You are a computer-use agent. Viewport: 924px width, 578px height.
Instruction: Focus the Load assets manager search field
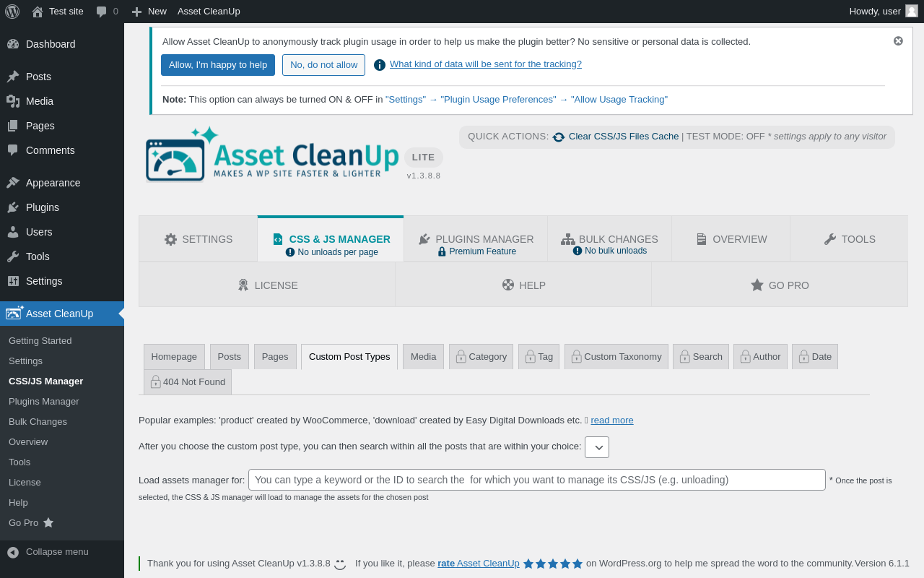click(x=537, y=480)
